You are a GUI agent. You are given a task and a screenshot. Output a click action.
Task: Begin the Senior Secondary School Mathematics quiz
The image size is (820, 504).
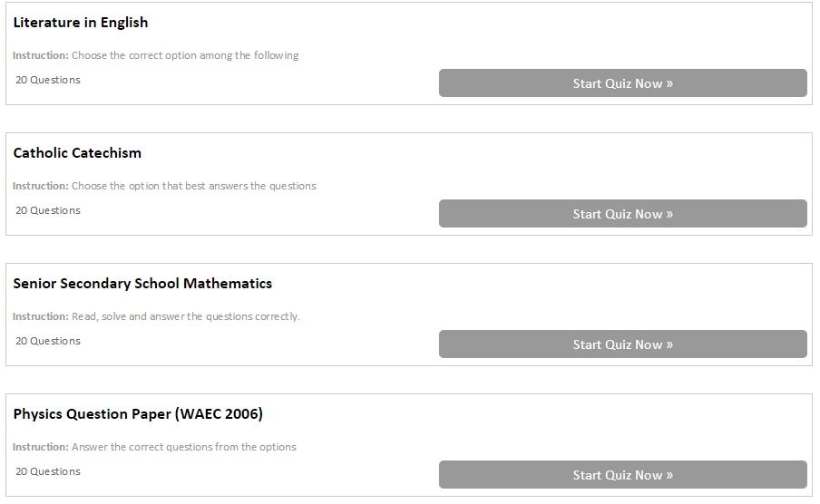[622, 344]
